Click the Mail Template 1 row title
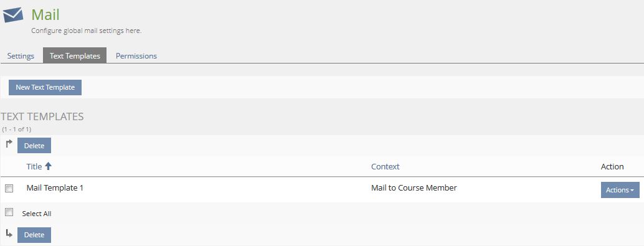 pyautogui.click(x=55, y=187)
